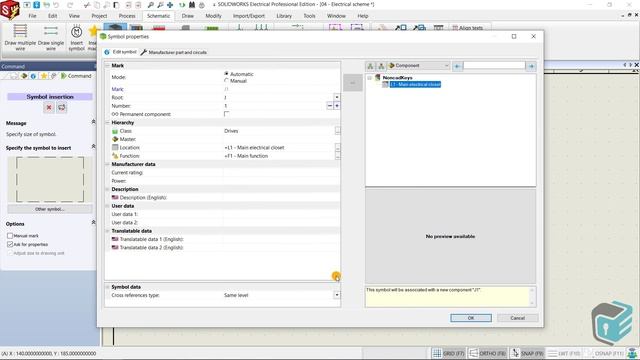The height and width of the screenshot is (360, 640).
Task: Open the Command tab in the side panel
Action: point(76,76)
